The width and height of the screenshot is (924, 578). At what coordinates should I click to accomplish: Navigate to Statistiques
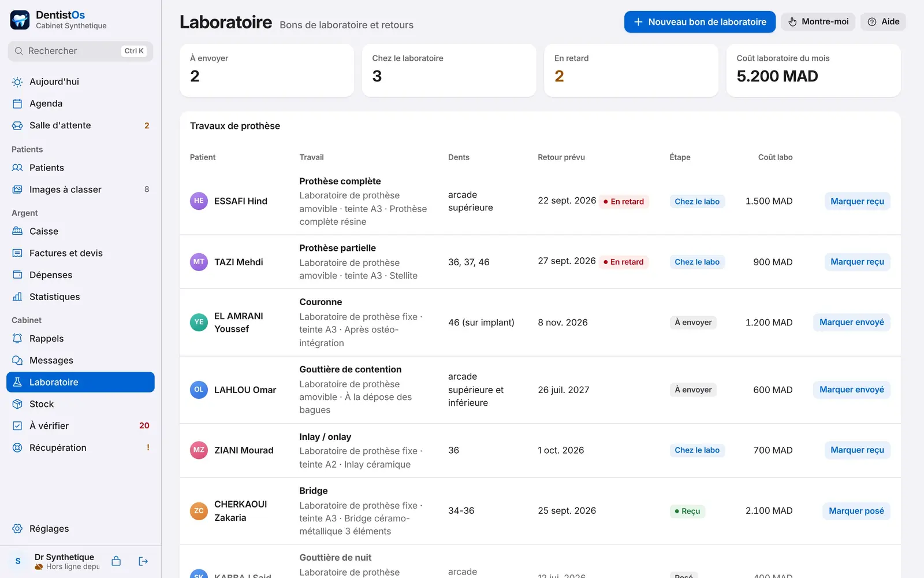(x=80, y=297)
